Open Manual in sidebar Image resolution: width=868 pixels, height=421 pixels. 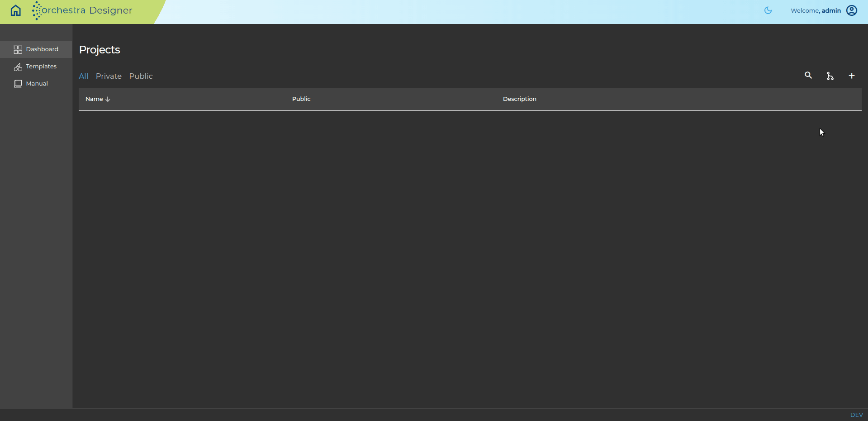coord(36,84)
